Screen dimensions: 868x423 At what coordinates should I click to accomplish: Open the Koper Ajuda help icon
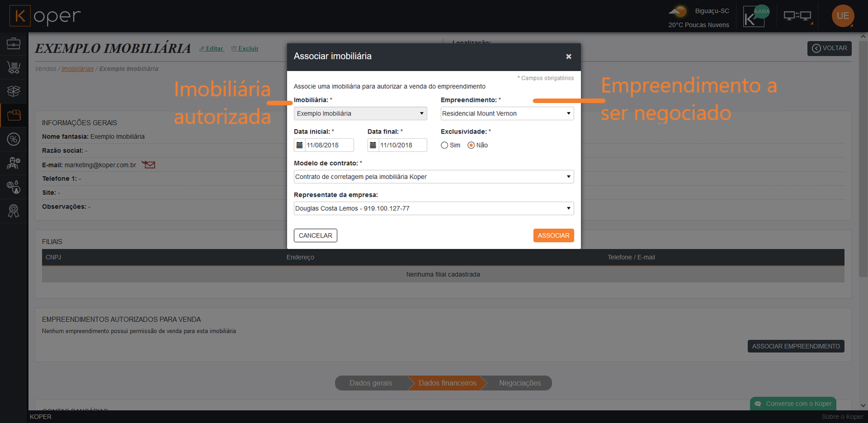tap(755, 16)
